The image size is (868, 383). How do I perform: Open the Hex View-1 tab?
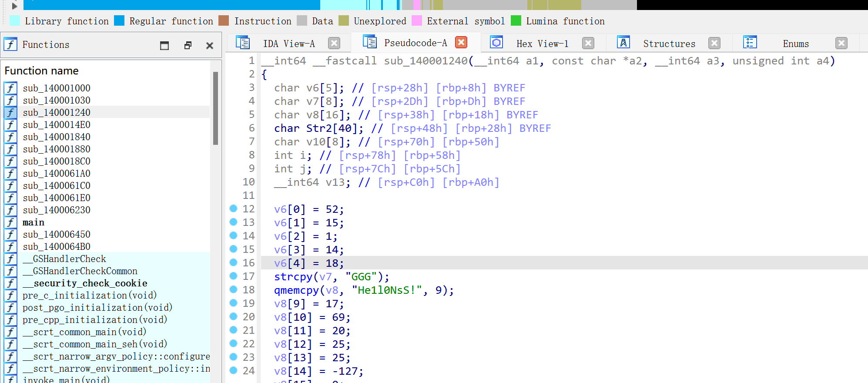coord(543,44)
